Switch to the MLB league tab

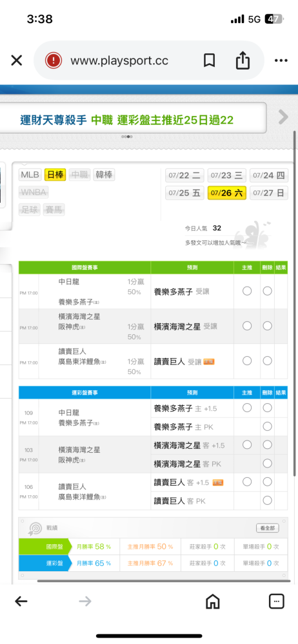(30, 175)
